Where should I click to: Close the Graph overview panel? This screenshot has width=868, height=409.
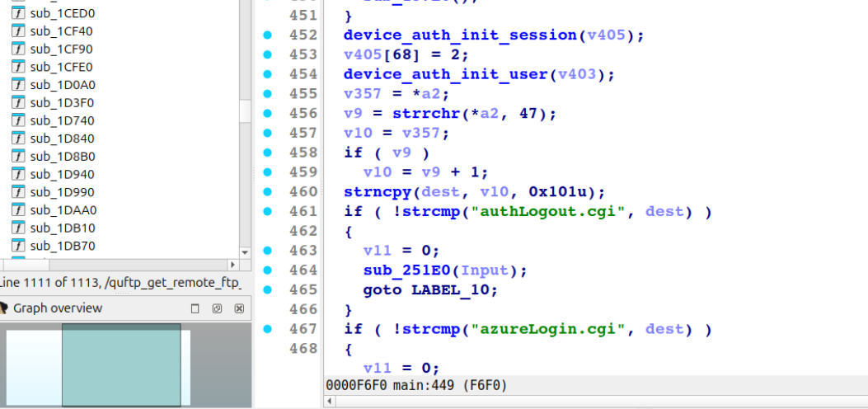[239, 308]
